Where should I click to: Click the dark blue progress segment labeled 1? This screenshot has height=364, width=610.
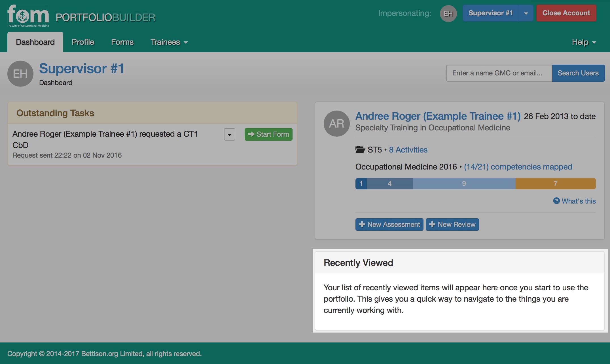(x=361, y=184)
